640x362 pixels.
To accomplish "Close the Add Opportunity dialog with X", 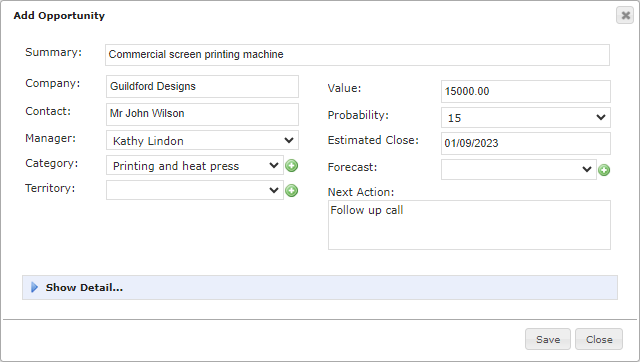I will point(625,16).
